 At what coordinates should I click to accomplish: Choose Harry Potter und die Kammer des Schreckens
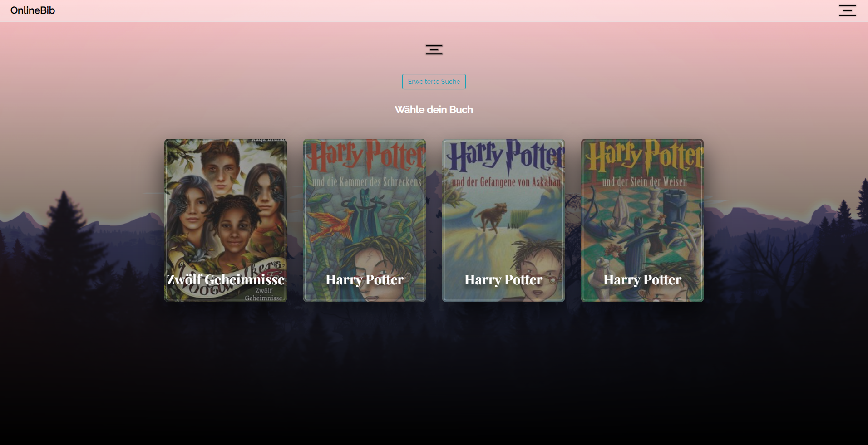[x=365, y=220]
